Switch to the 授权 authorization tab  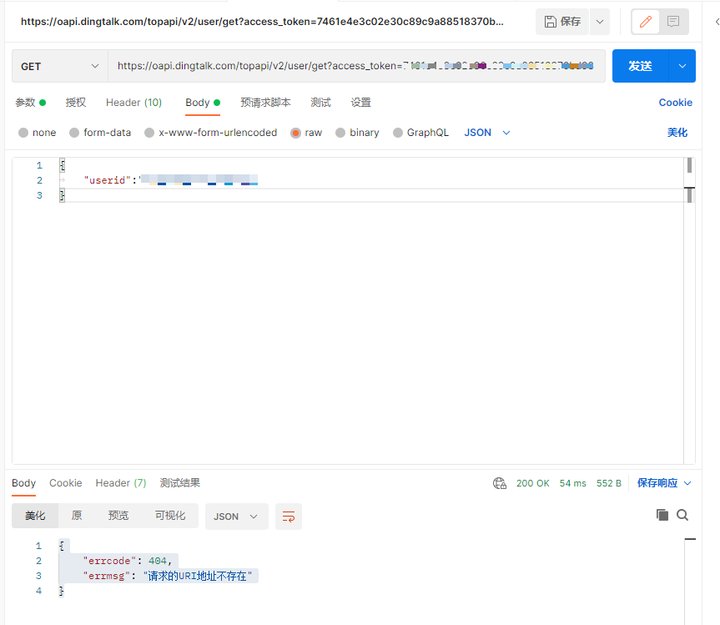(76, 102)
